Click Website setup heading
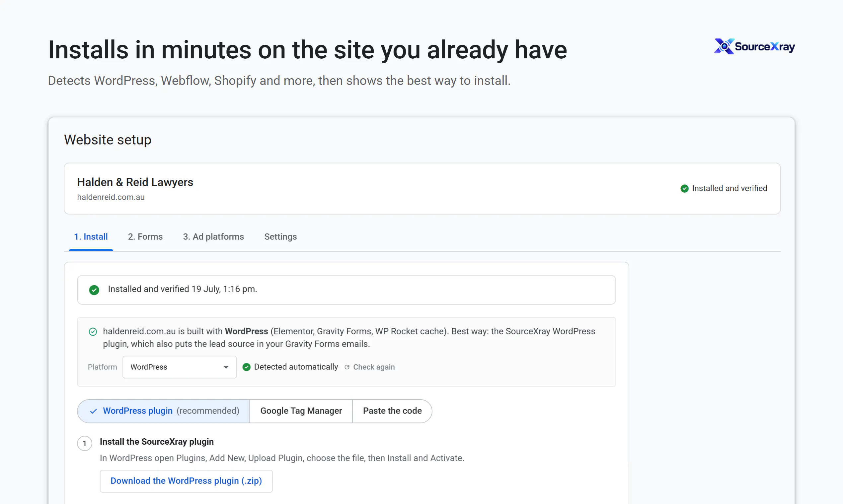This screenshot has height=504, width=843. pyautogui.click(x=108, y=140)
